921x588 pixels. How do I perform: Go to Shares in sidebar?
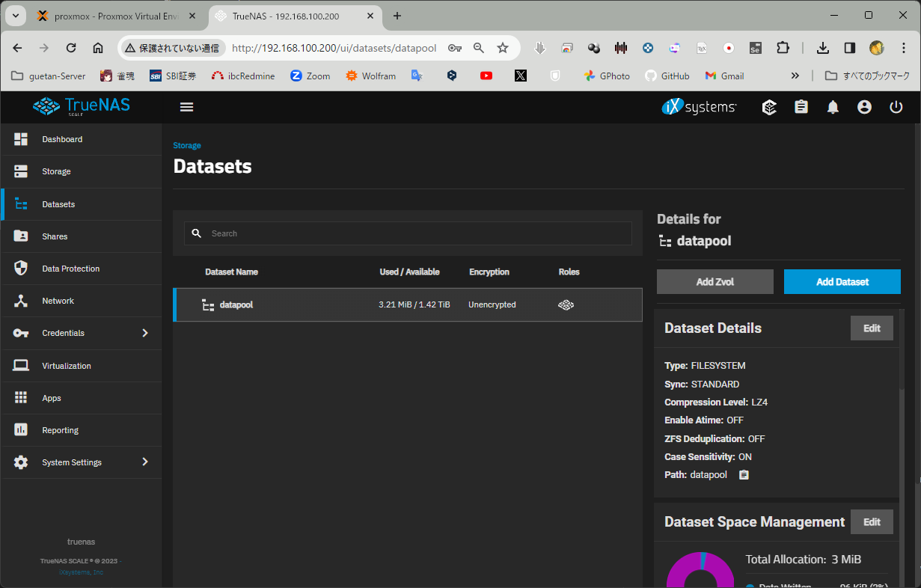coord(55,236)
